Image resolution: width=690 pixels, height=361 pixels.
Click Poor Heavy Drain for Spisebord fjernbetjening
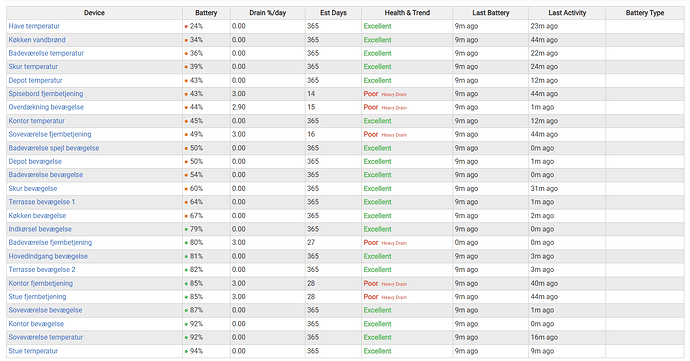point(385,94)
